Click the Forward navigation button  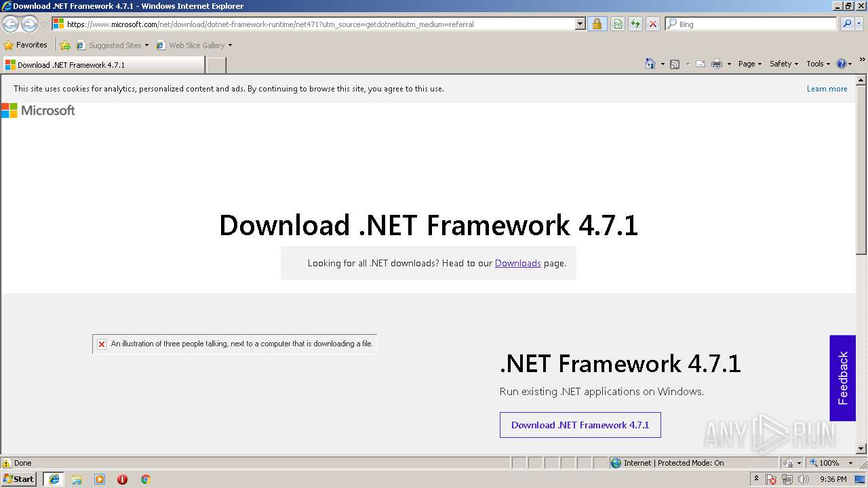pyautogui.click(x=29, y=24)
